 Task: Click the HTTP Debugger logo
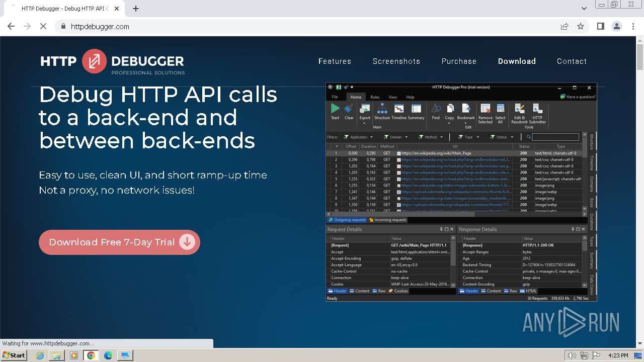pos(113,62)
